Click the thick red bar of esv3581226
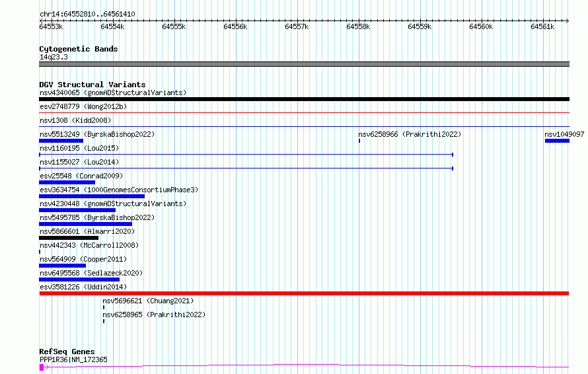Viewport: 588px width, 374px height. [x=304, y=293]
